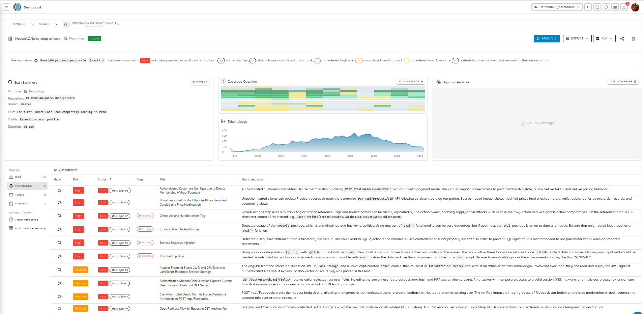Click the Coverage Overview grid icon
644x314 pixels.
[224, 82]
